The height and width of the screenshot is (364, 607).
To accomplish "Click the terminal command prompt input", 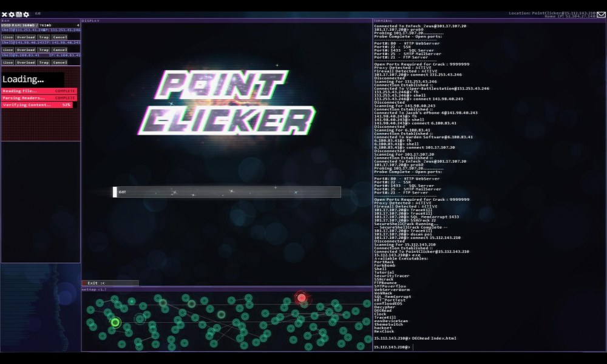I will pos(489,348).
